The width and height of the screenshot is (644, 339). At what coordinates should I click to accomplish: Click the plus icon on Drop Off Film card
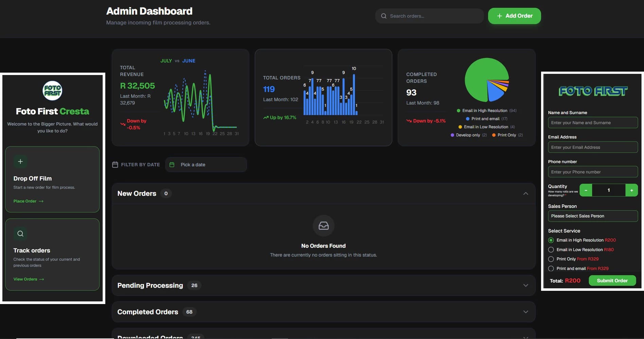click(20, 162)
